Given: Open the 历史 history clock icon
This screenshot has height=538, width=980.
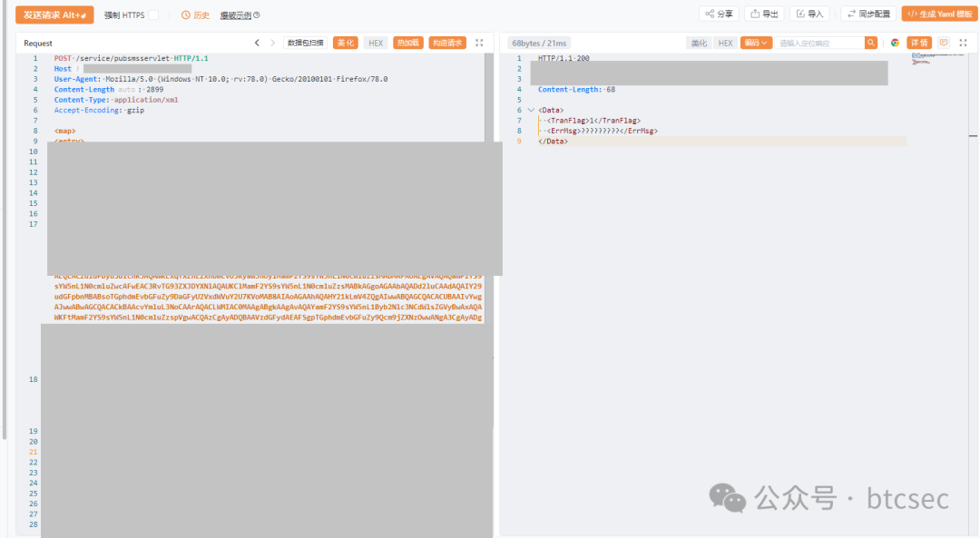Looking at the screenshot, I should 186,15.
